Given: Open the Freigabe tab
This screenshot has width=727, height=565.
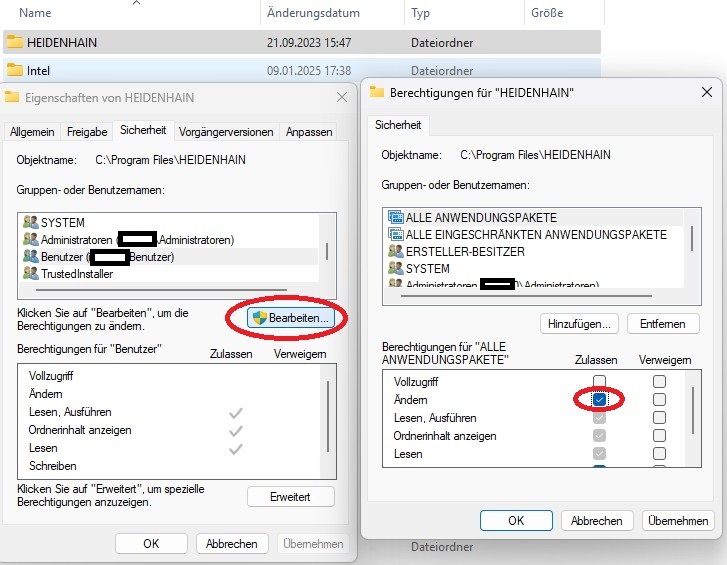Looking at the screenshot, I should (87, 132).
